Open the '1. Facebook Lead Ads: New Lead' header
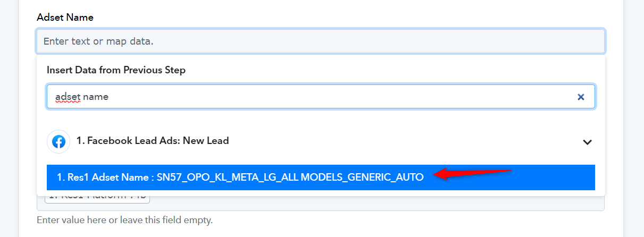This screenshot has width=644, height=237. [x=321, y=142]
